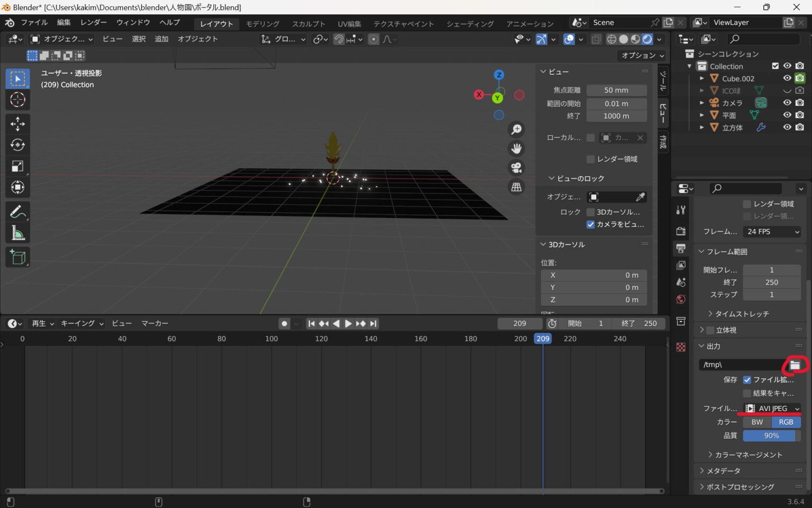Viewport: 812px width, 508px height.
Task: Play the animation forward
Action: point(348,323)
